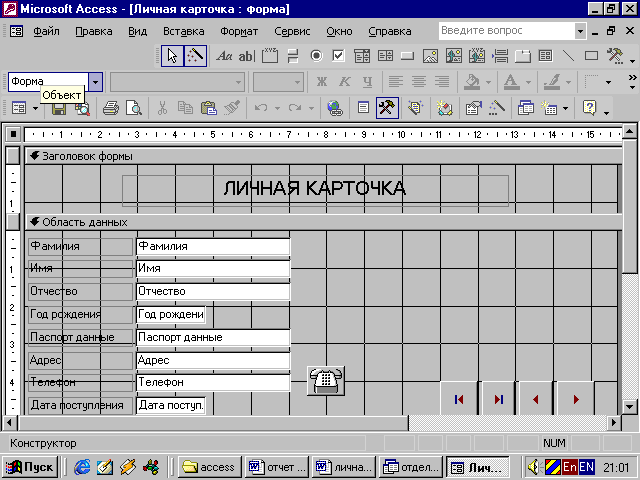Select the 'ЛИЧНАЯ КАРТОЧКА' header label
640x480 pixels.
pos(314,188)
